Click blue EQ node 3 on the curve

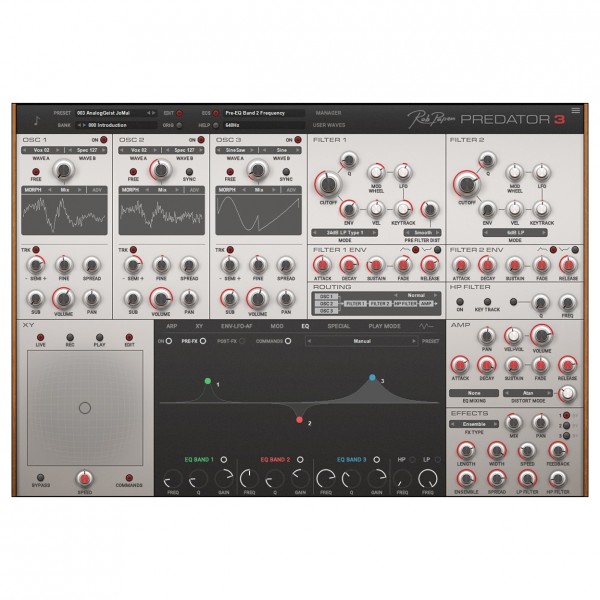pyautogui.click(x=372, y=377)
